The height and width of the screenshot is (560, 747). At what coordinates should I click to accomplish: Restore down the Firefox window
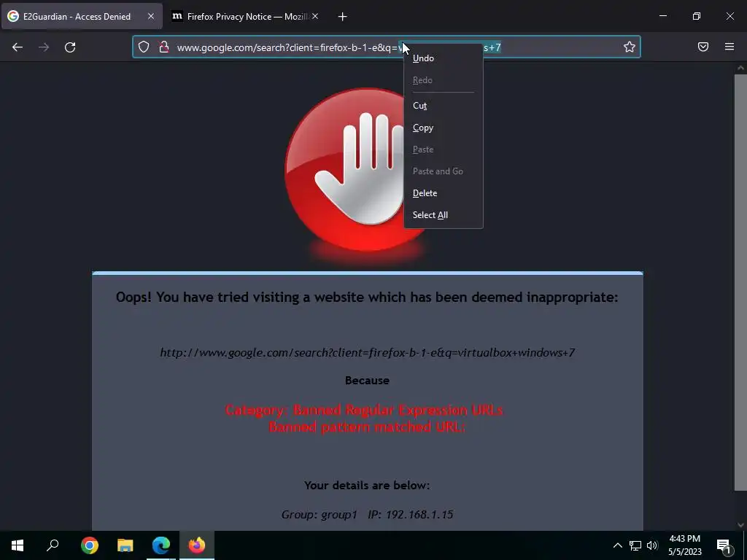[x=697, y=16]
